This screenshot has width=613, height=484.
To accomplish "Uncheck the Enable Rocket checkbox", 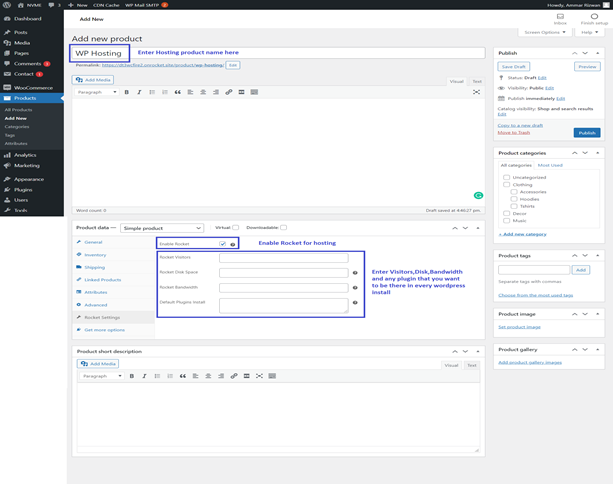I will [x=222, y=244].
